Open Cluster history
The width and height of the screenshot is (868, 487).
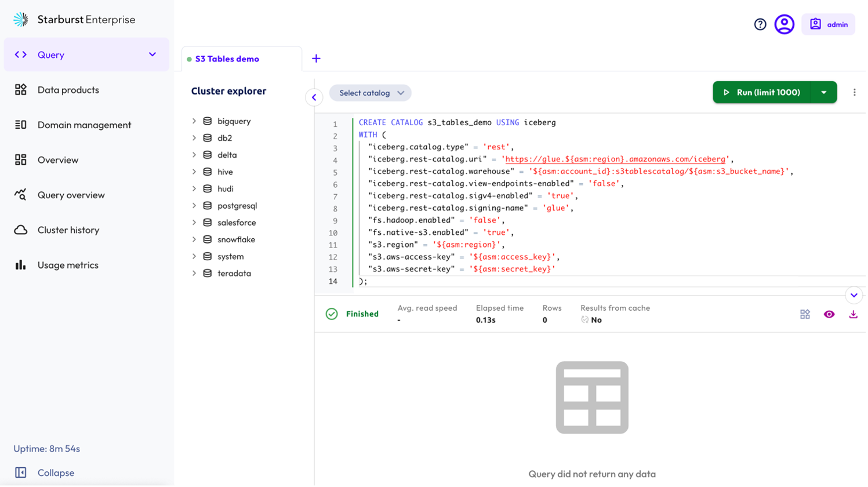click(68, 230)
